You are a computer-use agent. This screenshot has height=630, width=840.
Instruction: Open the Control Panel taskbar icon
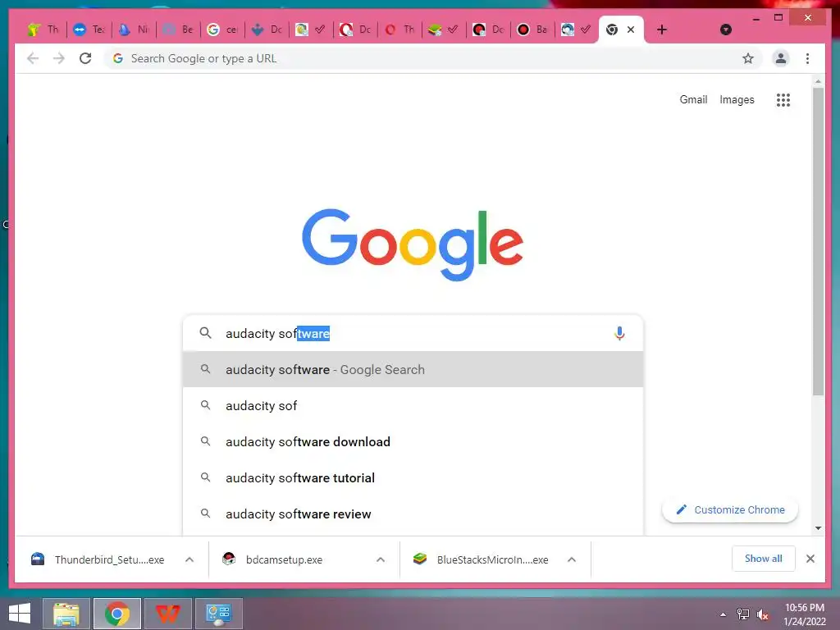[218, 614]
